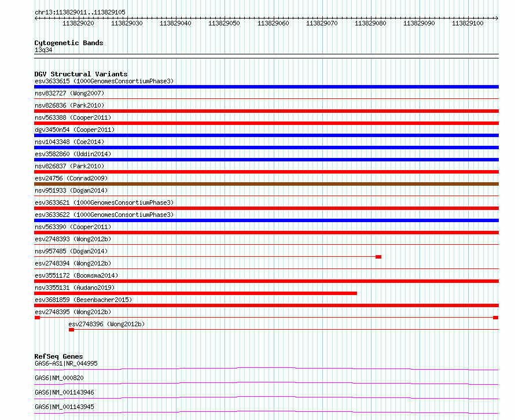Select the Cytogenetic Bands track title
The width and height of the screenshot is (515, 420).
tap(69, 43)
